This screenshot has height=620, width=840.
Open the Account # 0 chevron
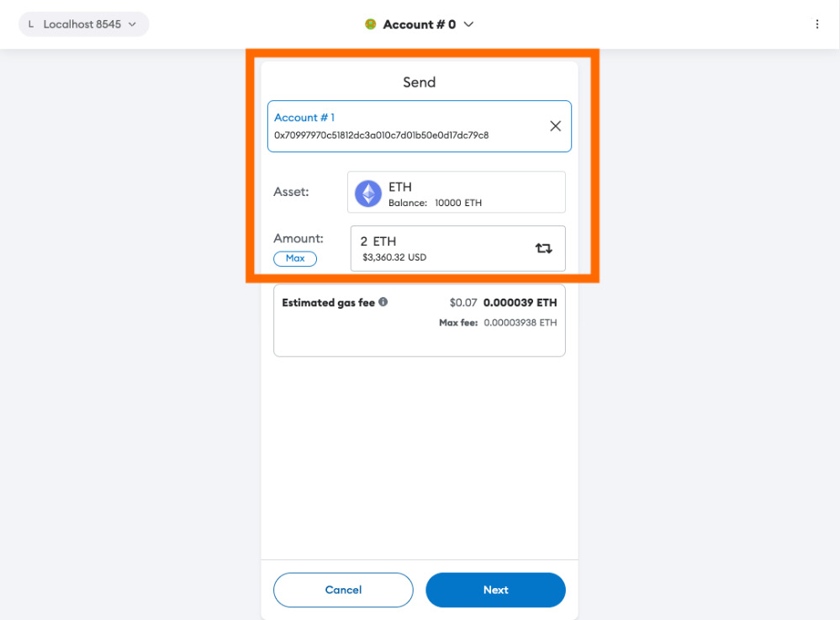469,24
